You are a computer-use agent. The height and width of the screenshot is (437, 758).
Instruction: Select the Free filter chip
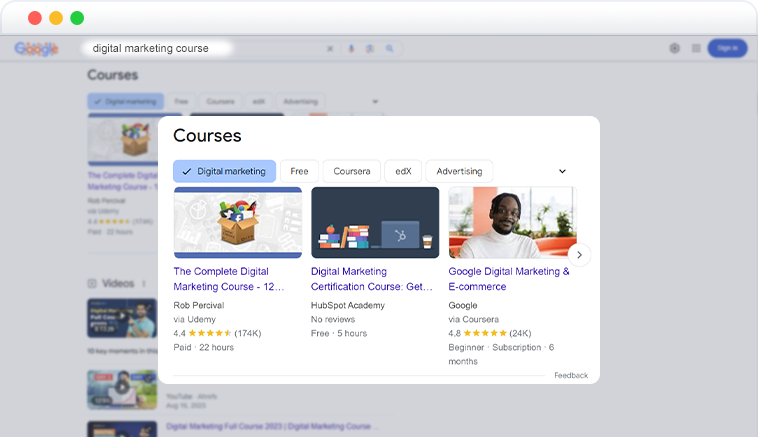point(299,171)
